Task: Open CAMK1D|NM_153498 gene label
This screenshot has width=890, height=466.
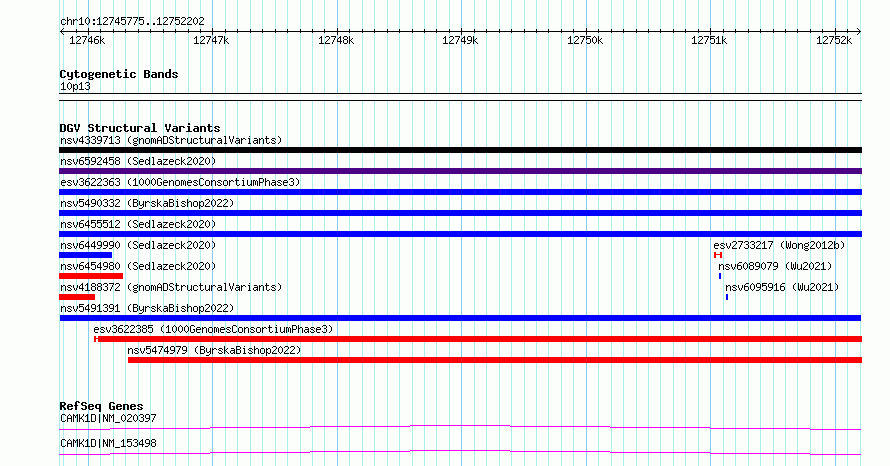Action: tap(108, 443)
